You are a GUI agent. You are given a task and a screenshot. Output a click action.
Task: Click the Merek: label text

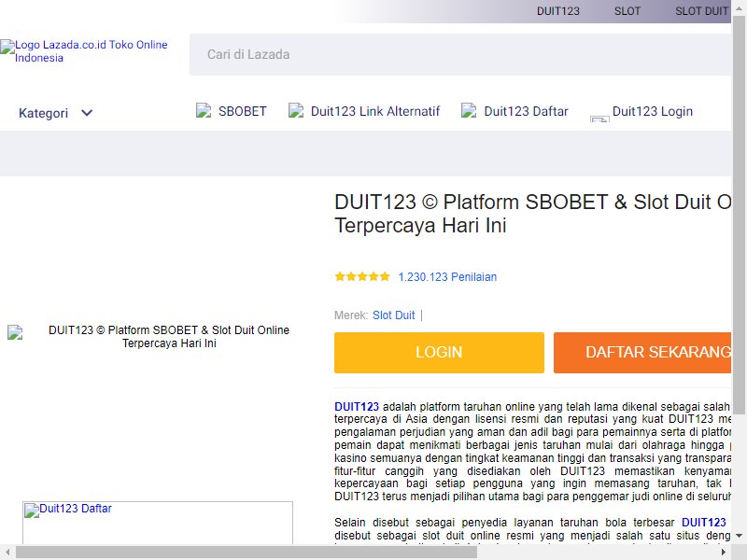(351, 315)
